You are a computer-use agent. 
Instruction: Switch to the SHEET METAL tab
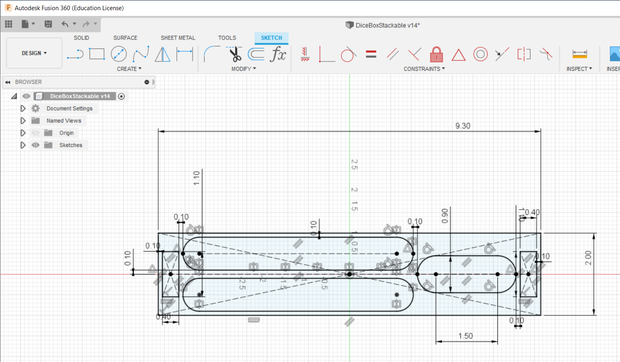(178, 38)
